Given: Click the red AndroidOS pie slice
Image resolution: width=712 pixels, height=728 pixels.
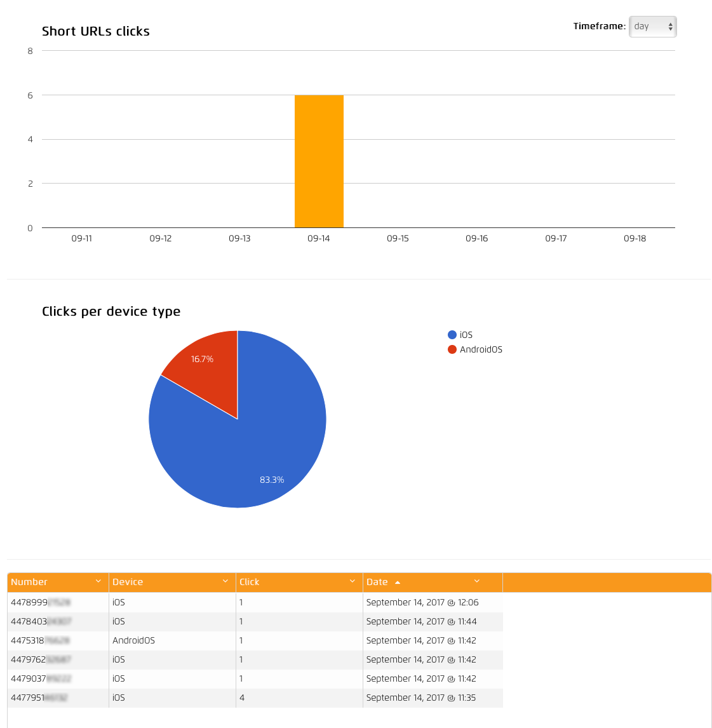Looking at the screenshot, I should (203, 359).
